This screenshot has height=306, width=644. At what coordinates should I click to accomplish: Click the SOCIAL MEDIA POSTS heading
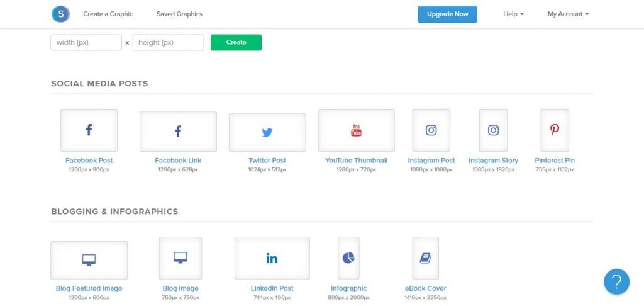pyautogui.click(x=99, y=84)
